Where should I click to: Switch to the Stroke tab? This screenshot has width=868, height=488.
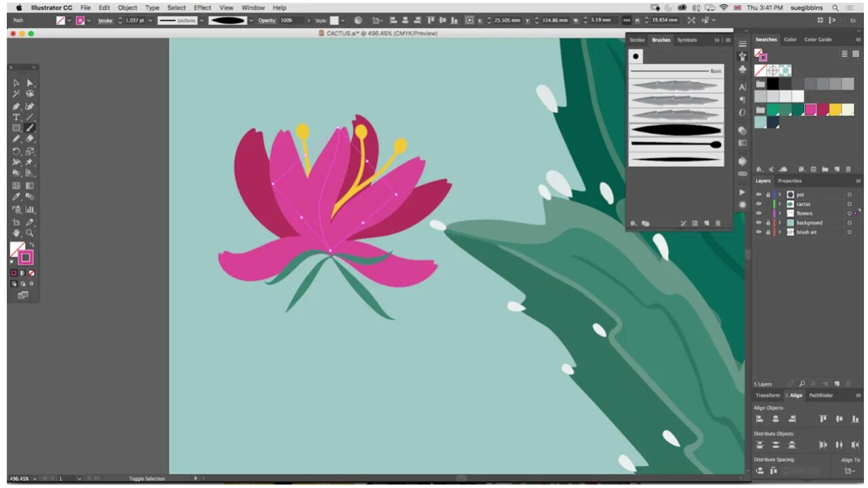point(637,40)
